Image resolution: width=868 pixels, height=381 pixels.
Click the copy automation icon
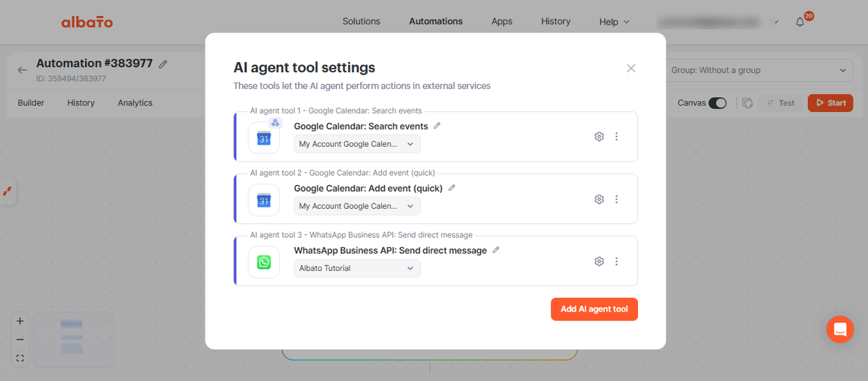[x=748, y=103]
